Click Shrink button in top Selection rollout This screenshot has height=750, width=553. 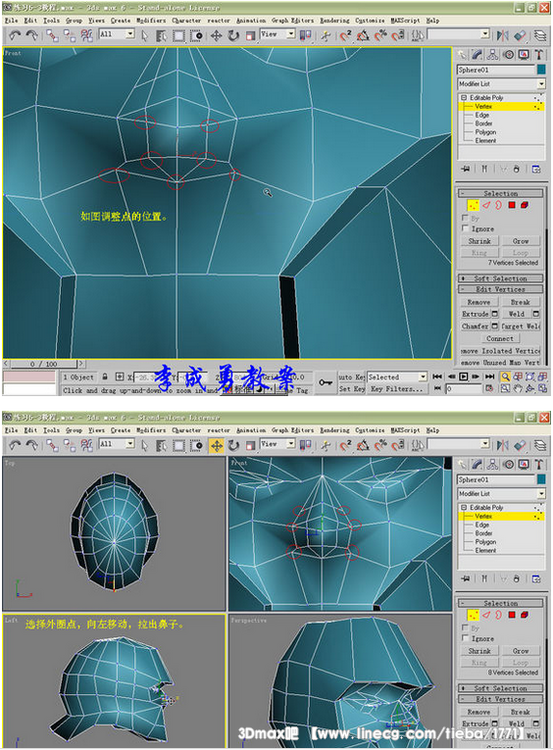pyautogui.click(x=480, y=241)
